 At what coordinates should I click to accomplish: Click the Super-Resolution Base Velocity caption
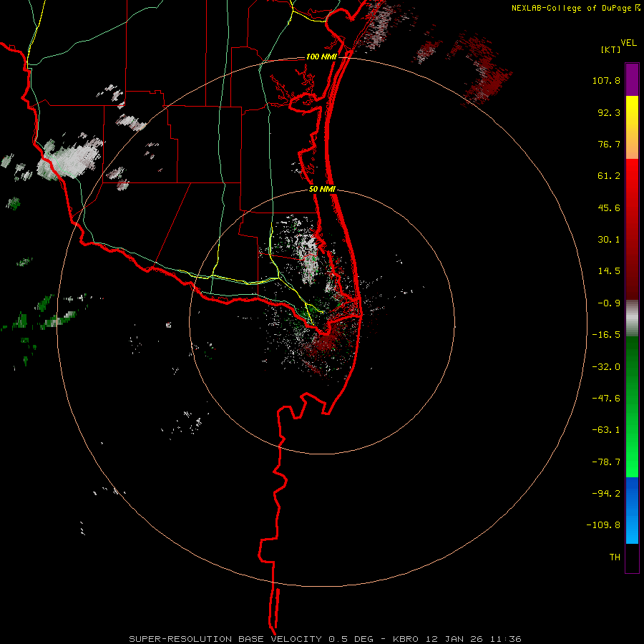[x=326, y=639]
